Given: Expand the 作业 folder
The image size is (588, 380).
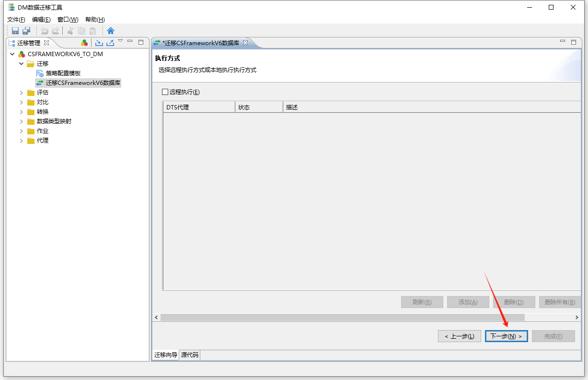Looking at the screenshot, I should coord(22,131).
